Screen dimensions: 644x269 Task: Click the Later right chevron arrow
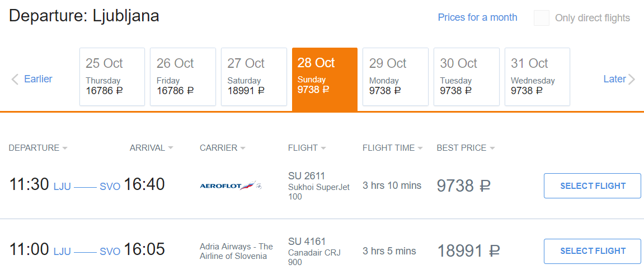pyautogui.click(x=632, y=79)
